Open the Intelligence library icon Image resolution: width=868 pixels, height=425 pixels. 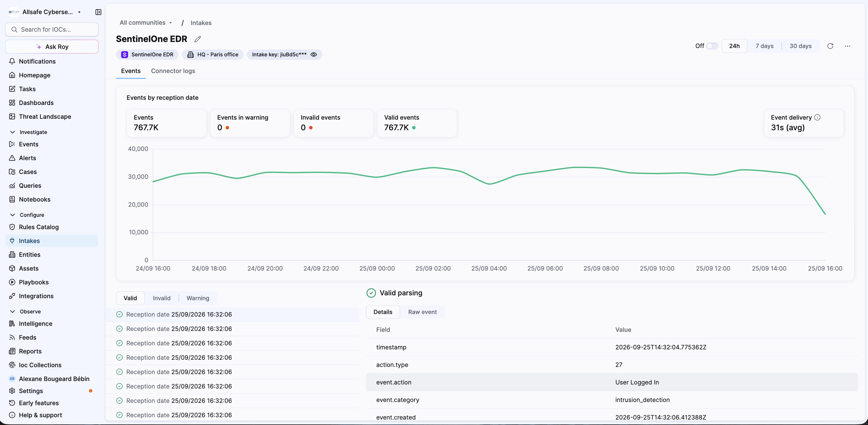click(x=12, y=323)
